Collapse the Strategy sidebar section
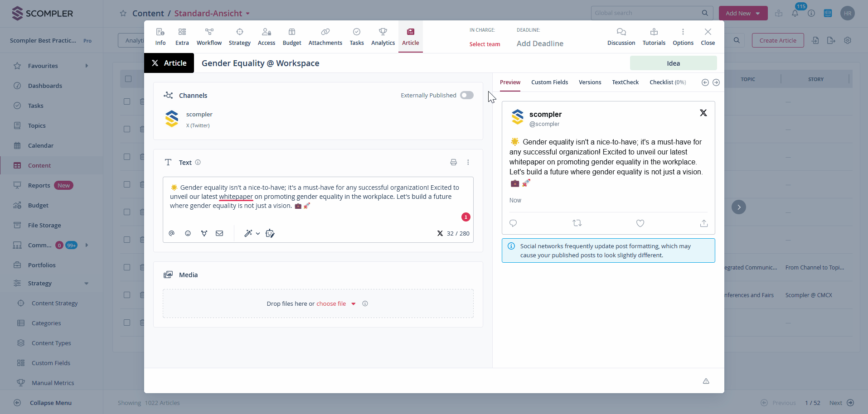 click(x=86, y=284)
